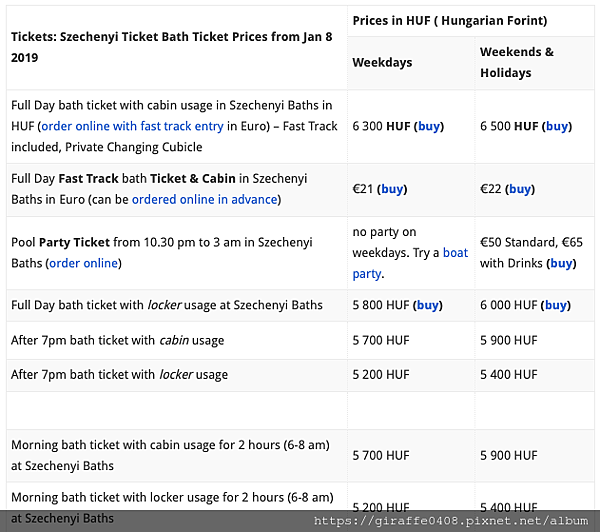Click buy link beside €22 price
600x532 pixels.
click(x=520, y=189)
